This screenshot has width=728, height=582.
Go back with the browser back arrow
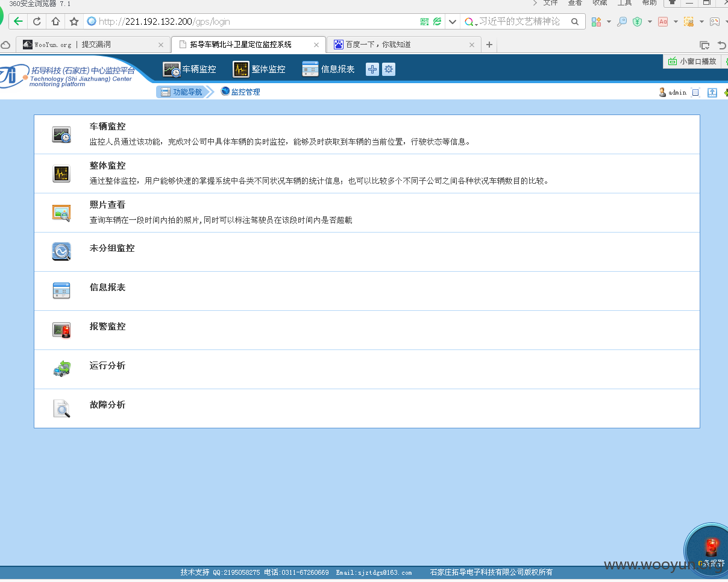tap(19, 22)
